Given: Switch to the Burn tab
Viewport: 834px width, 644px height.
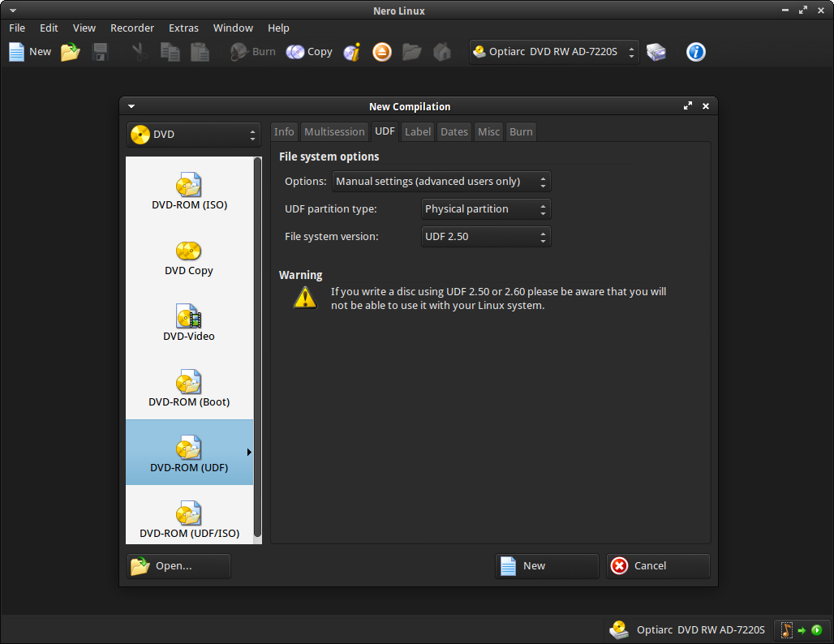Looking at the screenshot, I should coord(521,132).
